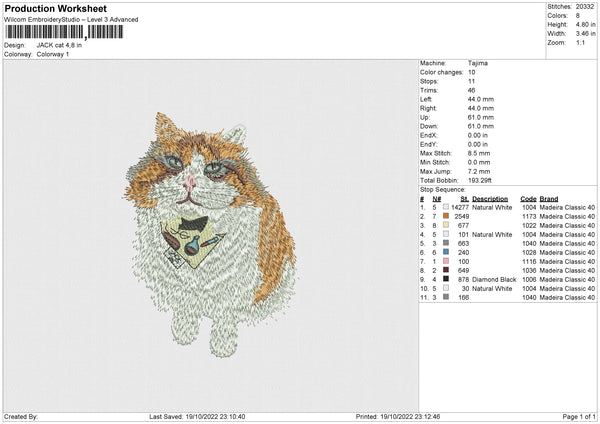Image resolution: width=600 pixels, height=424 pixels.
Task: Click the 'St.' column header
Action: (465, 199)
